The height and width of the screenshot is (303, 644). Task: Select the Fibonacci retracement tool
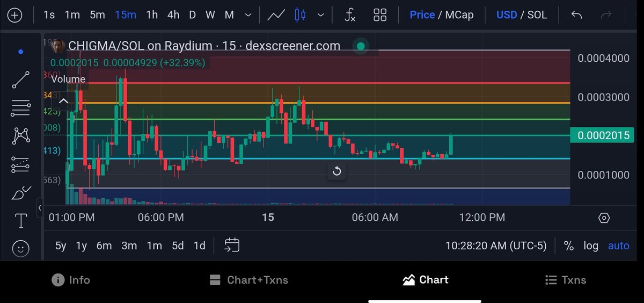click(20, 109)
